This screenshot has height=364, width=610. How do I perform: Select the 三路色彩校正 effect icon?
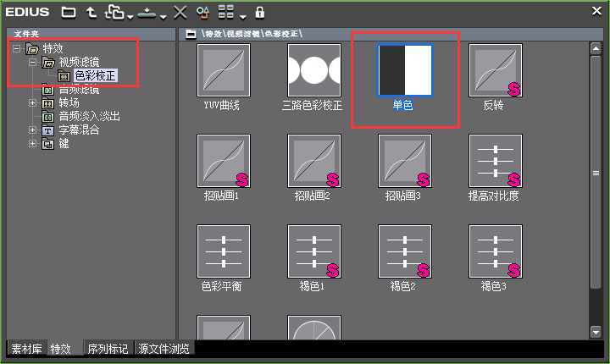pyautogui.click(x=314, y=70)
